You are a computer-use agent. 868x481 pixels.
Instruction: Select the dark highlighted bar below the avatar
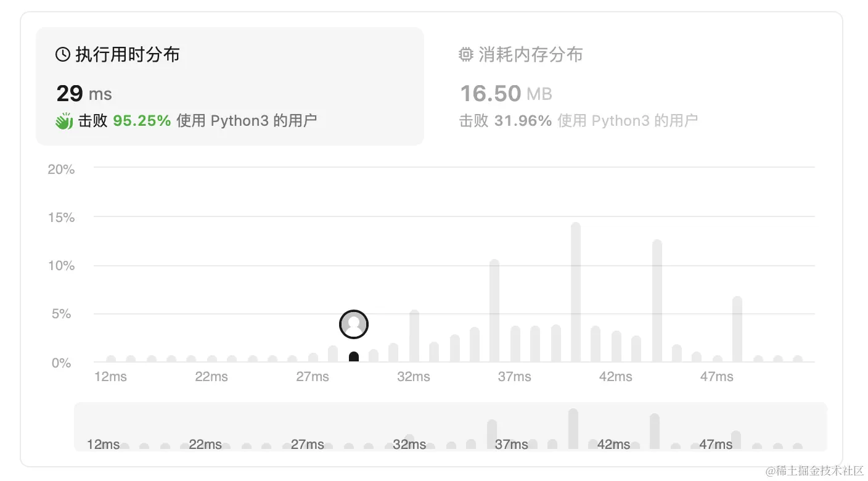353,356
